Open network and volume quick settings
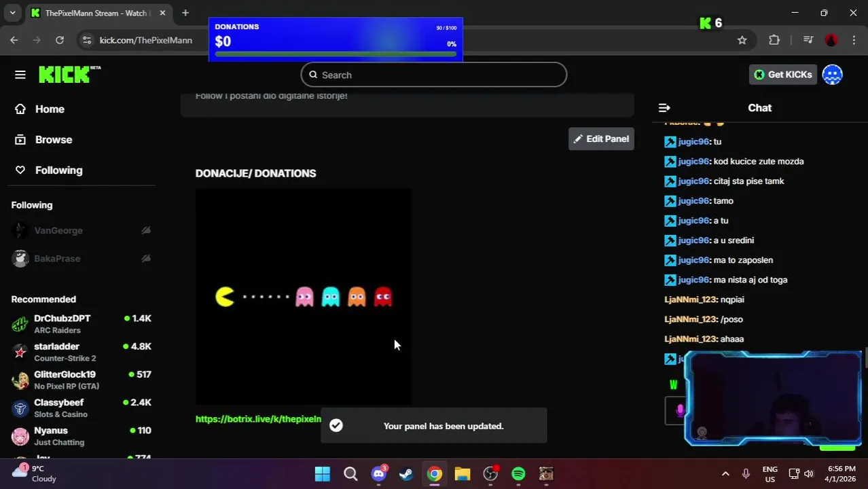 801,474
